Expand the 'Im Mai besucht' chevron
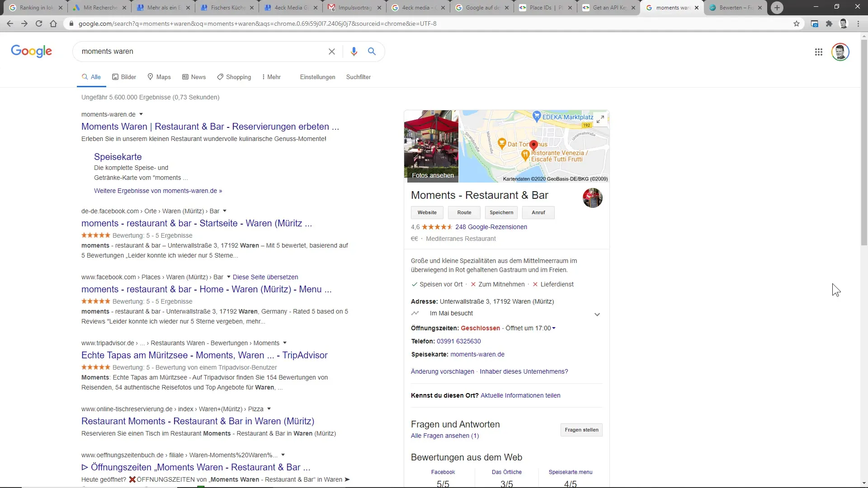 pos(597,314)
